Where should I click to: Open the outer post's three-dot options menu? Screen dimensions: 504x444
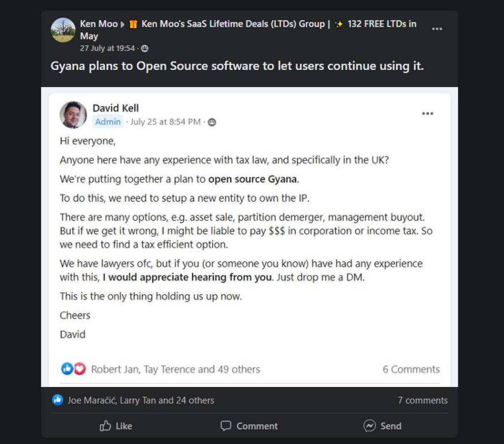(437, 29)
